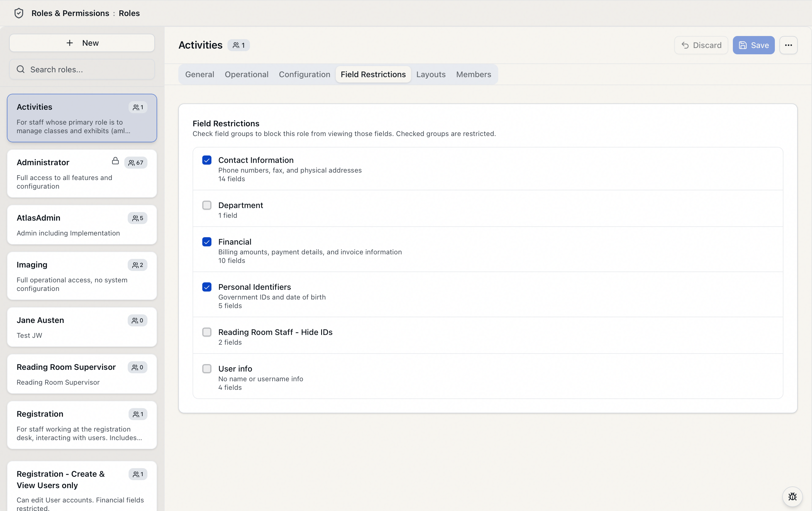Click the Department label text
Image resolution: width=812 pixels, height=511 pixels.
click(x=241, y=205)
